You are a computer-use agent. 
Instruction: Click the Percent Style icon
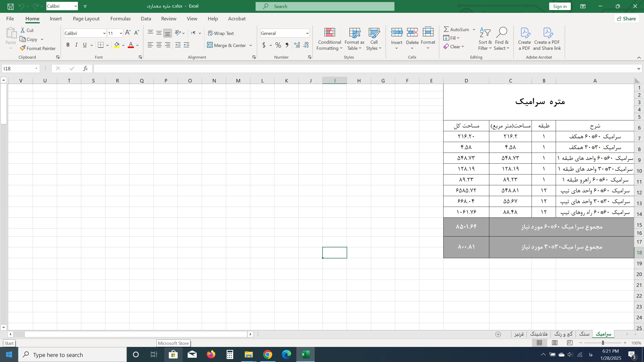pyautogui.click(x=278, y=45)
